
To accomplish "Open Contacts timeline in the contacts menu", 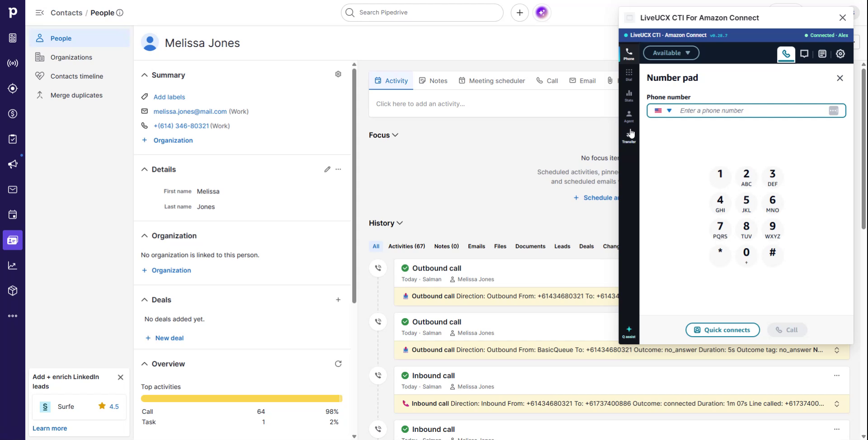I will pos(80,76).
